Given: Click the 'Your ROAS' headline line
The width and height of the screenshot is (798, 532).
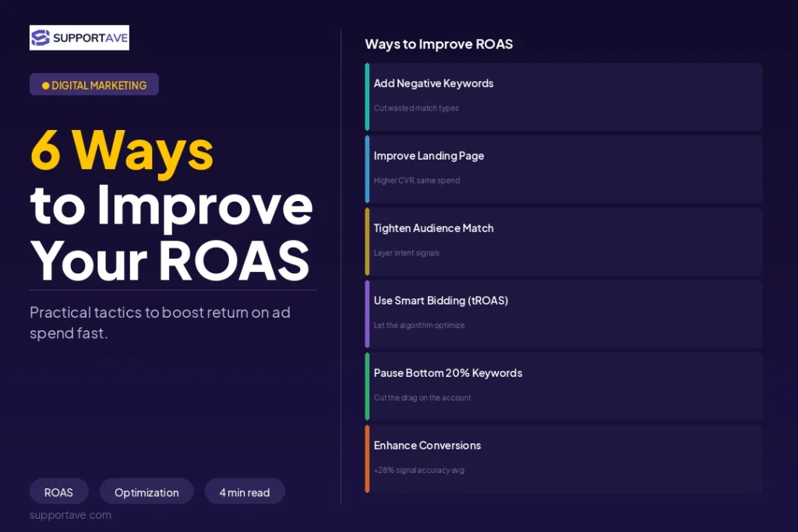Looking at the screenshot, I should (x=170, y=260).
